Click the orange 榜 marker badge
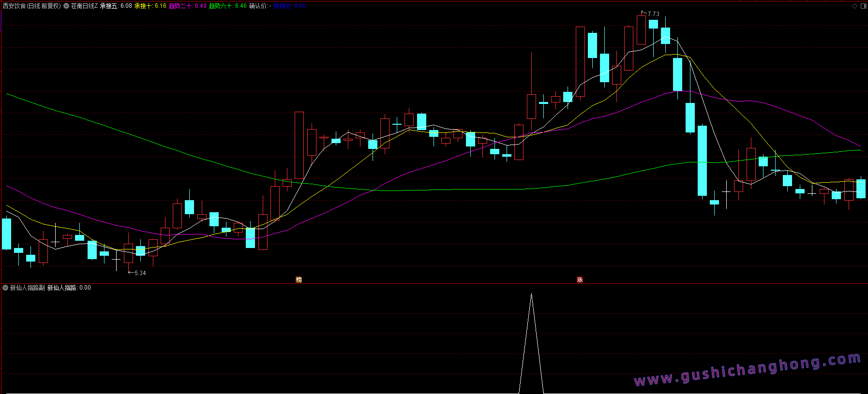Screen dimensions: 868x394 (x=299, y=279)
